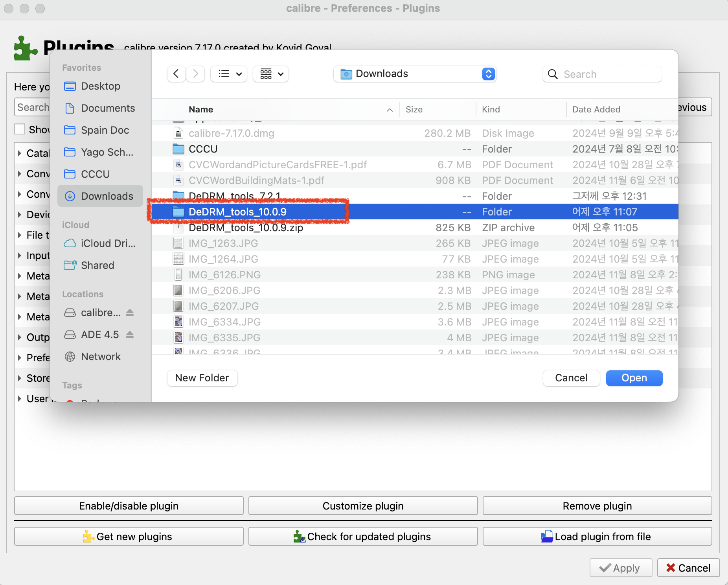Viewport: 728px width, 585px height.
Task: Click New Folder button
Action: click(x=202, y=378)
